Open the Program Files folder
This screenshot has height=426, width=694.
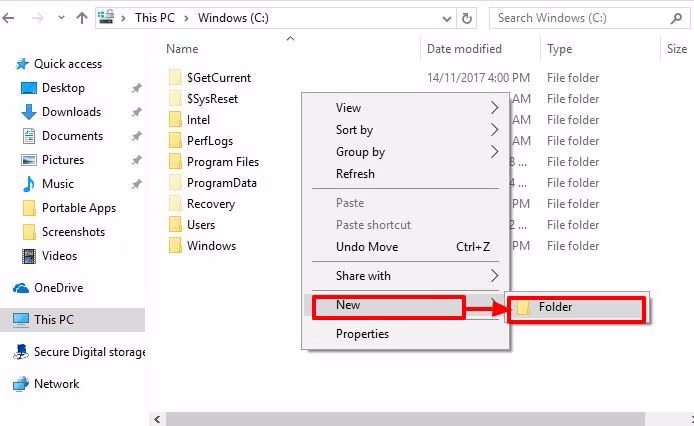[222, 162]
